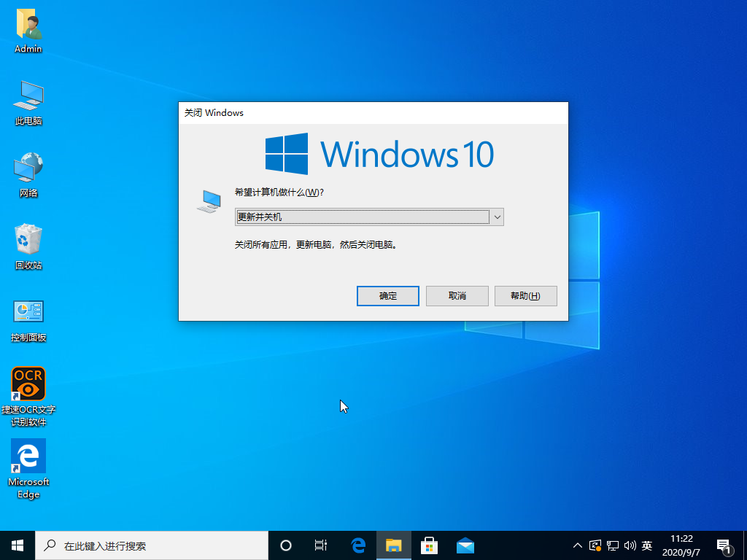The height and width of the screenshot is (560, 747).
Task: Open the Start menu
Action: point(16,545)
